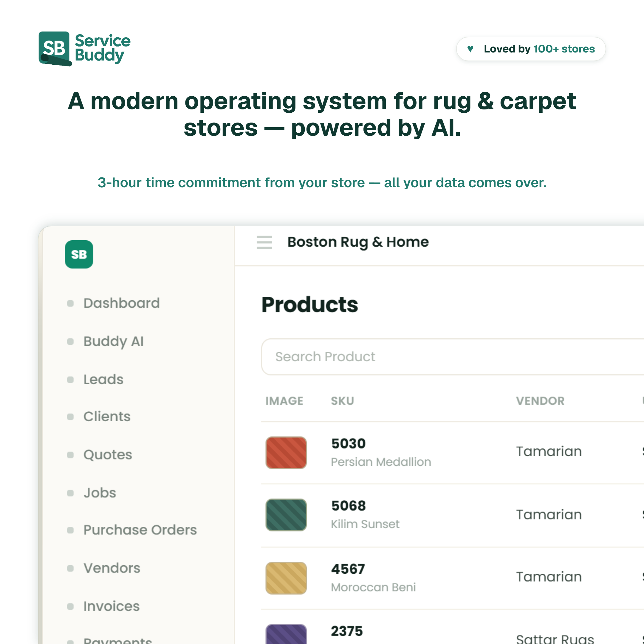This screenshot has width=644, height=644.
Task: Click the Products page heading
Action: tap(310, 305)
